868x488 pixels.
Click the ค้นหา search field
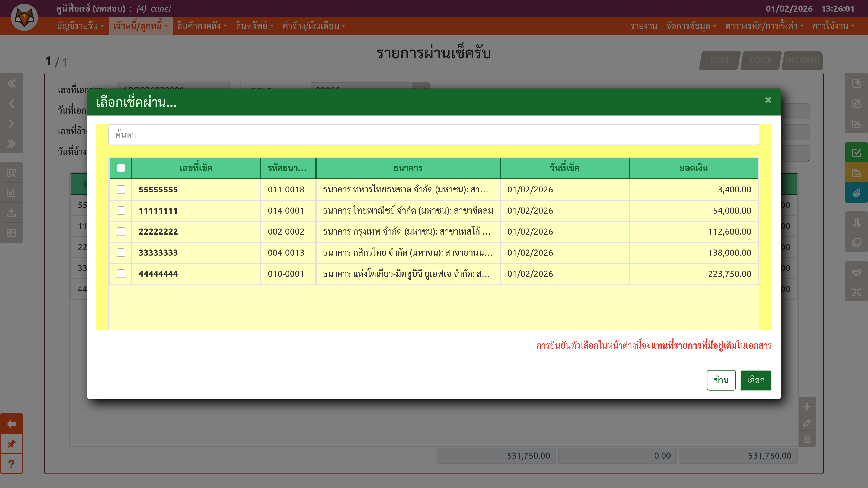(x=434, y=135)
